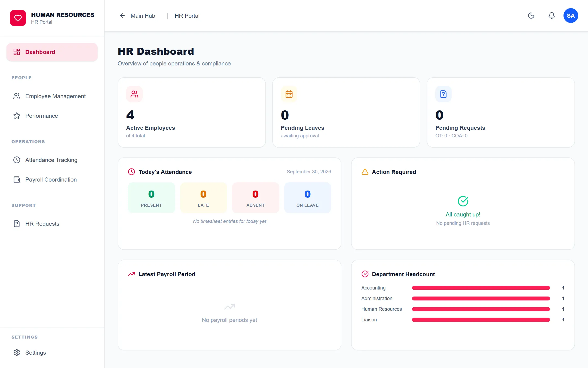Click the Today's Attendance clock icon
This screenshot has width=588, height=368.
131,172
